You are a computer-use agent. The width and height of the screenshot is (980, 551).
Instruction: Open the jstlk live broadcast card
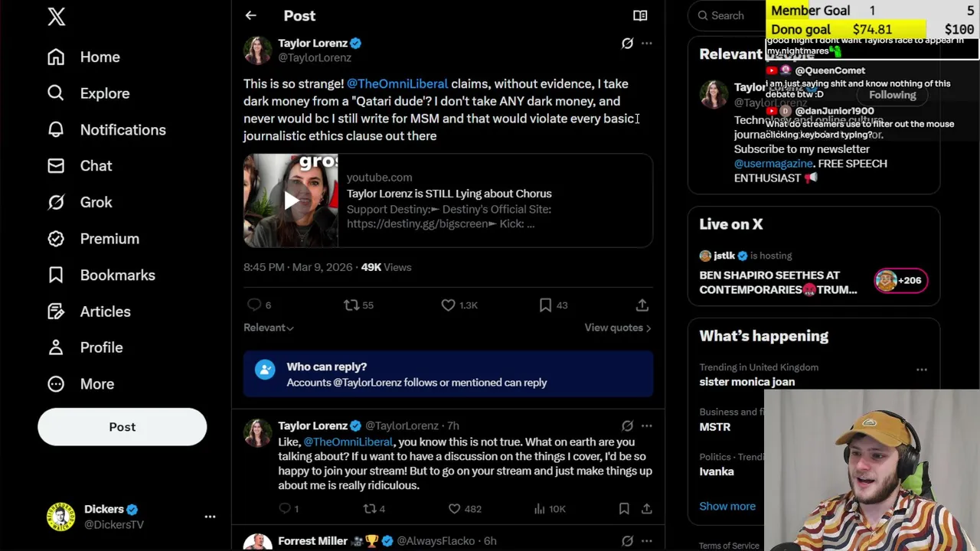coord(813,272)
